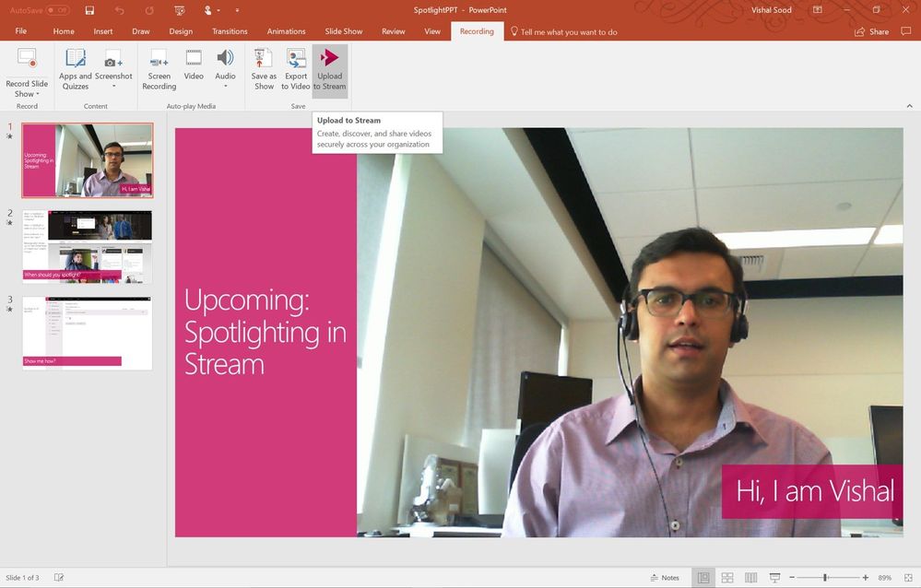The image size is (921, 588).
Task: Click the zoom slider handle
Action: pyautogui.click(x=825, y=578)
